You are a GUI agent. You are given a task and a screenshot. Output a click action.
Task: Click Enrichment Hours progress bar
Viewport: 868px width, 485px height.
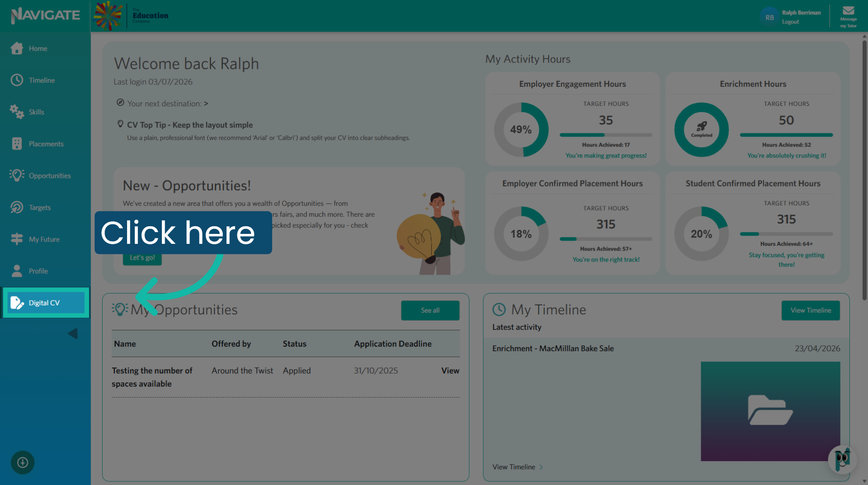pos(786,135)
